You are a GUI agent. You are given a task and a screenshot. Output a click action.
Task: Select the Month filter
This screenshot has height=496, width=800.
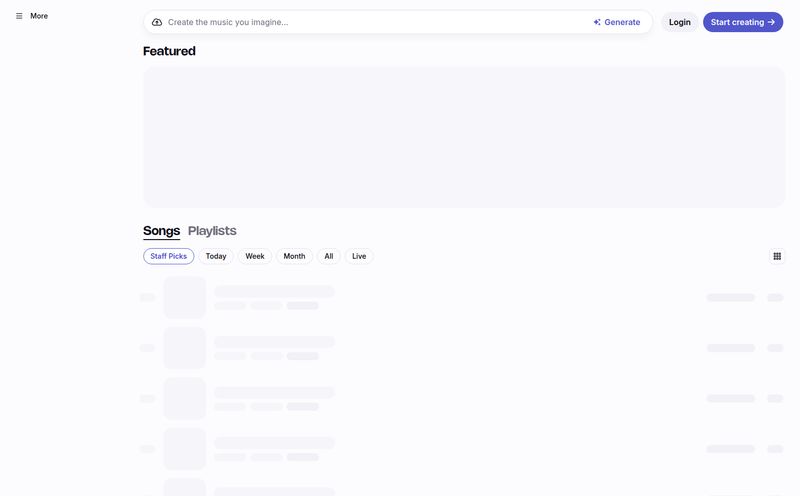[x=294, y=256]
